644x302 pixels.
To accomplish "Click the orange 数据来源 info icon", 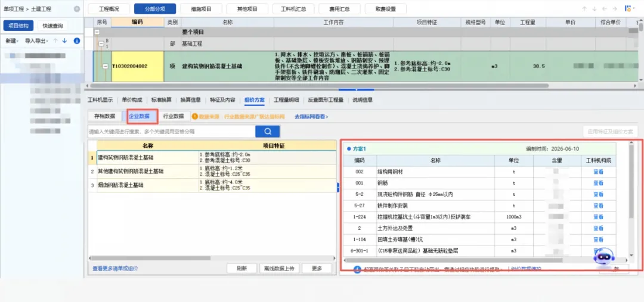I will [x=194, y=117].
